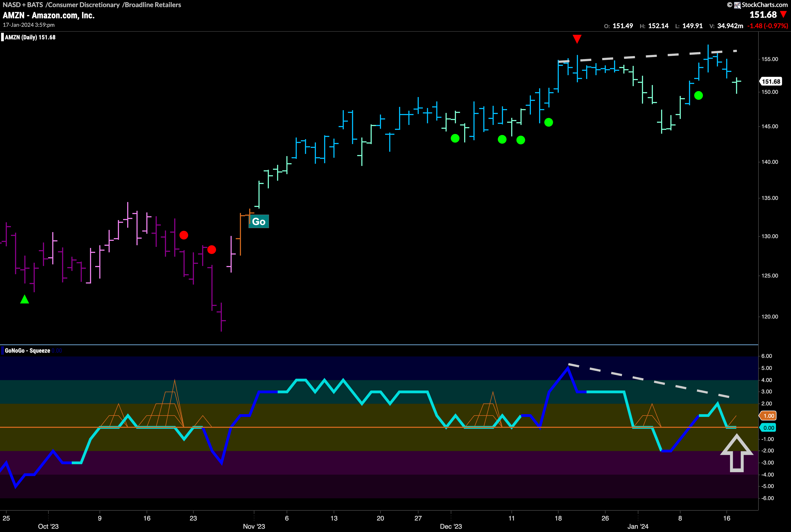Click the Dec '23 date axis label
791x532 pixels.
(x=451, y=526)
